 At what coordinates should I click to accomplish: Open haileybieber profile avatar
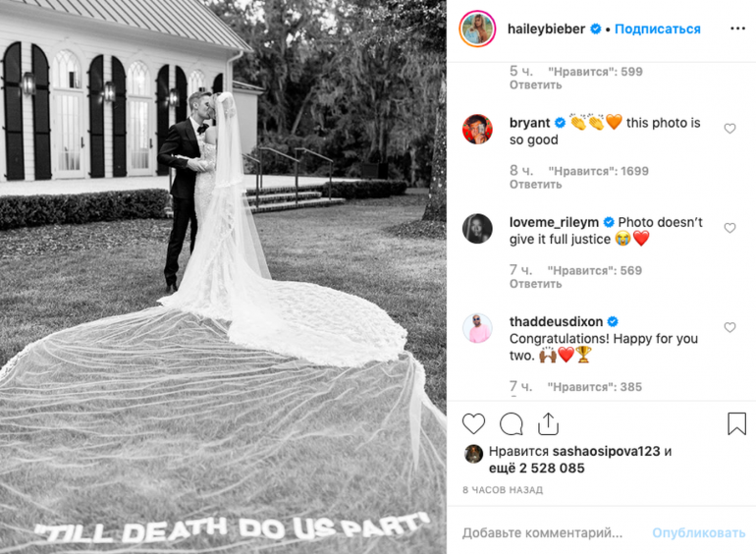pos(477,28)
